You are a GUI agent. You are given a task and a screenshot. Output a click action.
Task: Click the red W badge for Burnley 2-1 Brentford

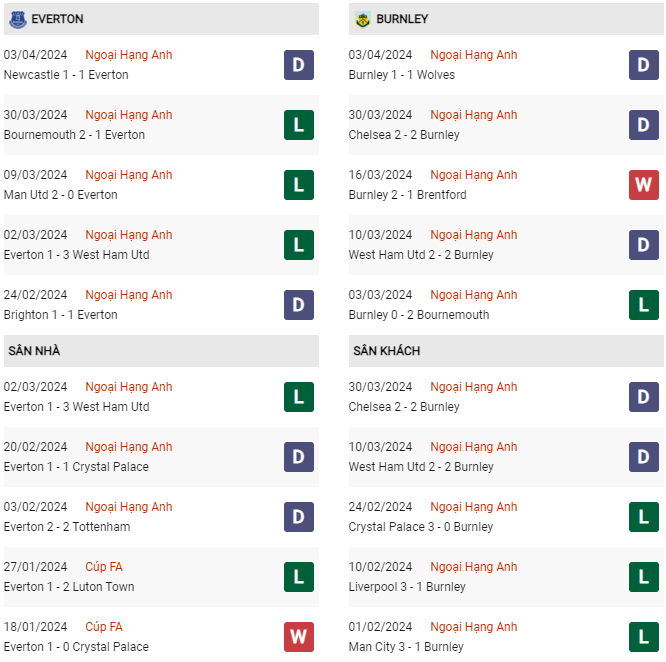[643, 185]
